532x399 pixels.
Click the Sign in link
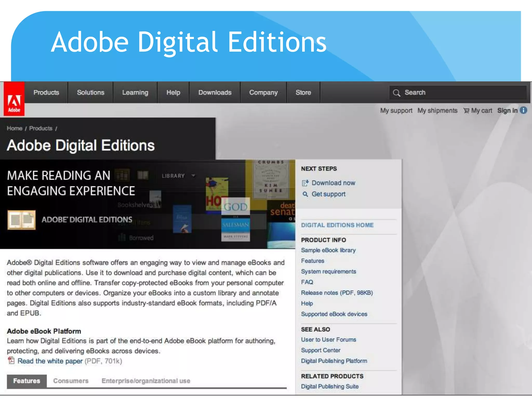507,111
